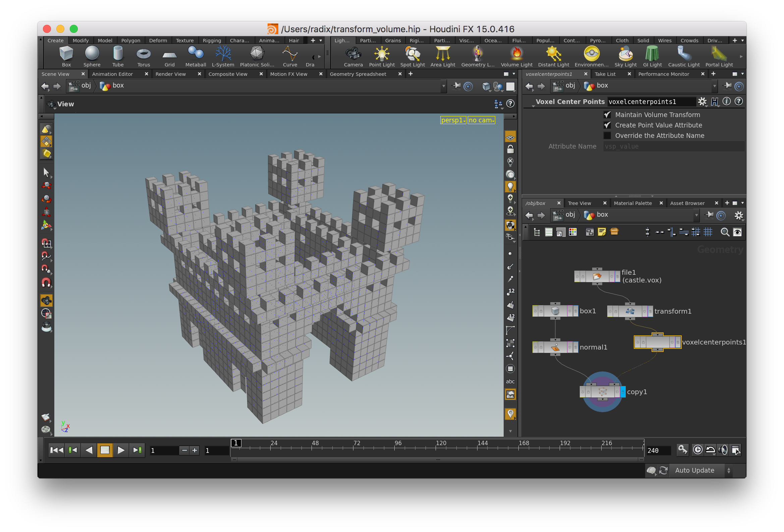Click the Metaball shelf tool
This screenshot has height=532, width=784.
click(195, 56)
